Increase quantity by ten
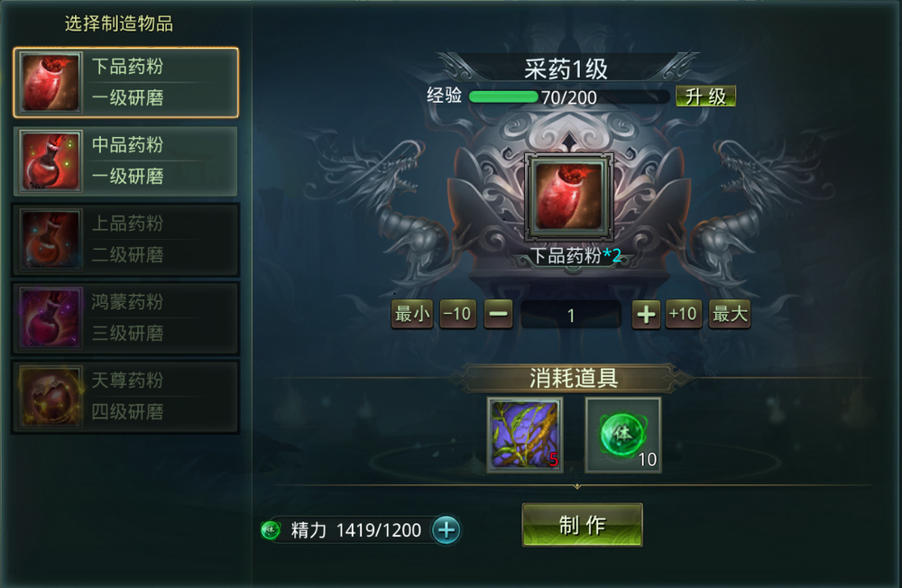 tap(684, 314)
